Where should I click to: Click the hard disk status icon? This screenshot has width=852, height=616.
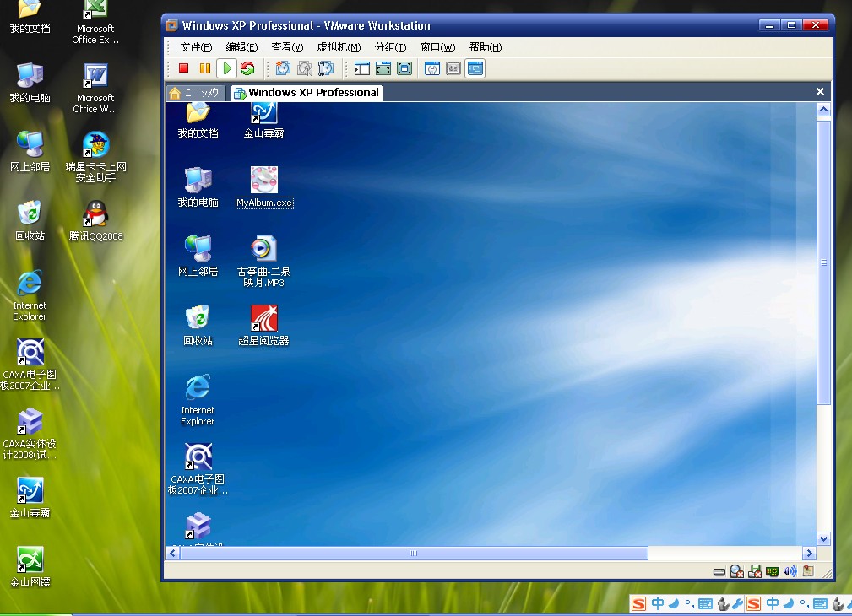[719, 571]
